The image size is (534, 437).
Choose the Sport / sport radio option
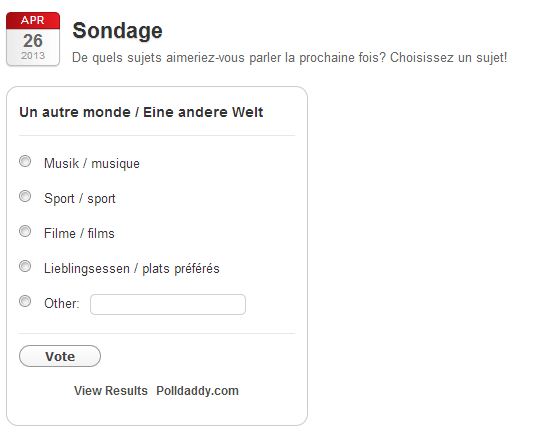pyautogui.click(x=25, y=196)
